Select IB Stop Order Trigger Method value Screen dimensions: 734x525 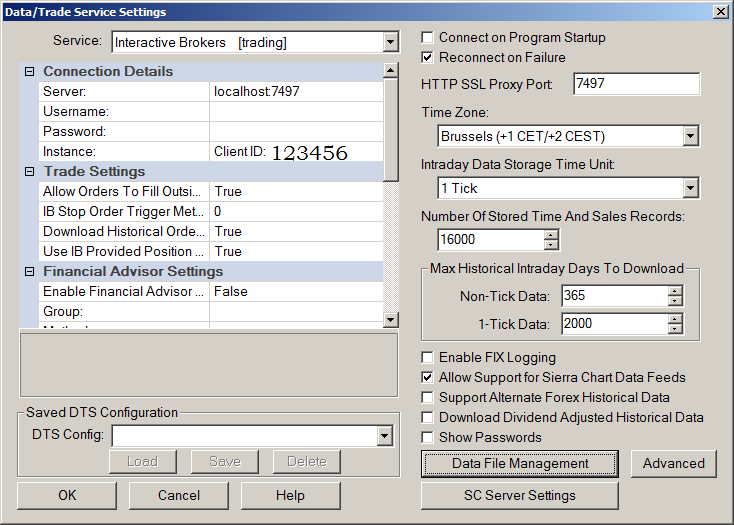click(x=296, y=211)
